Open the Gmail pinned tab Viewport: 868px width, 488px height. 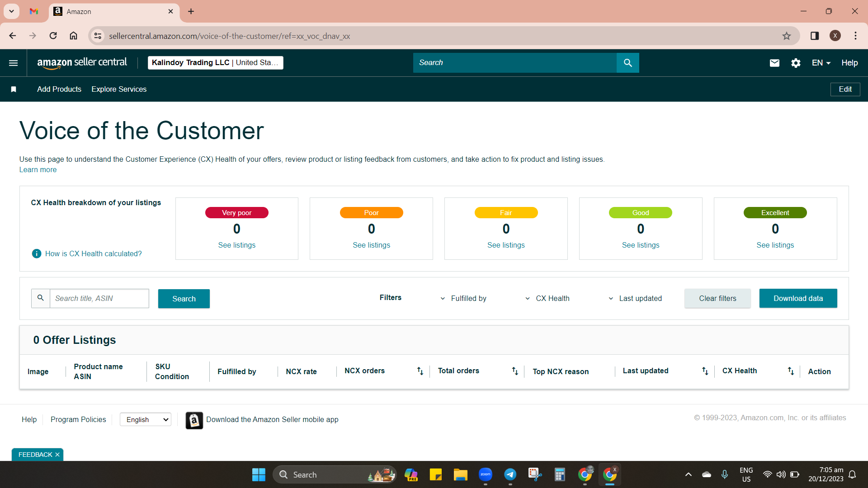pos(34,11)
